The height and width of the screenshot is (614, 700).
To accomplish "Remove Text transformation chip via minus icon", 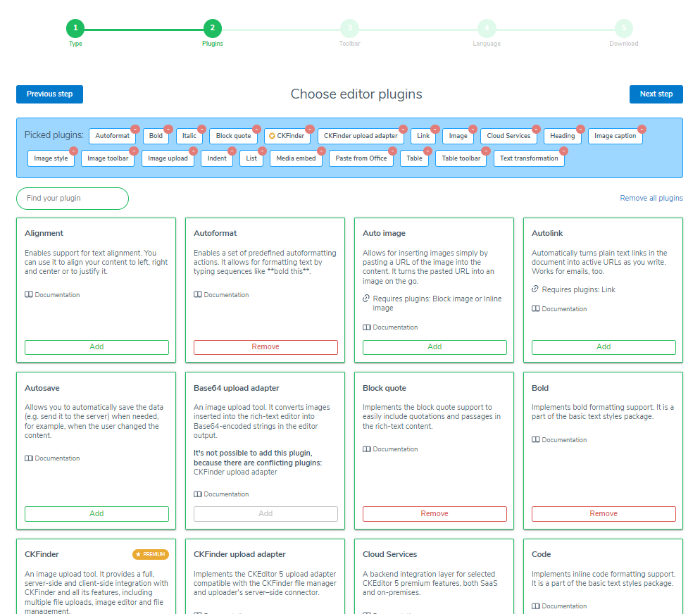I will [x=564, y=151].
